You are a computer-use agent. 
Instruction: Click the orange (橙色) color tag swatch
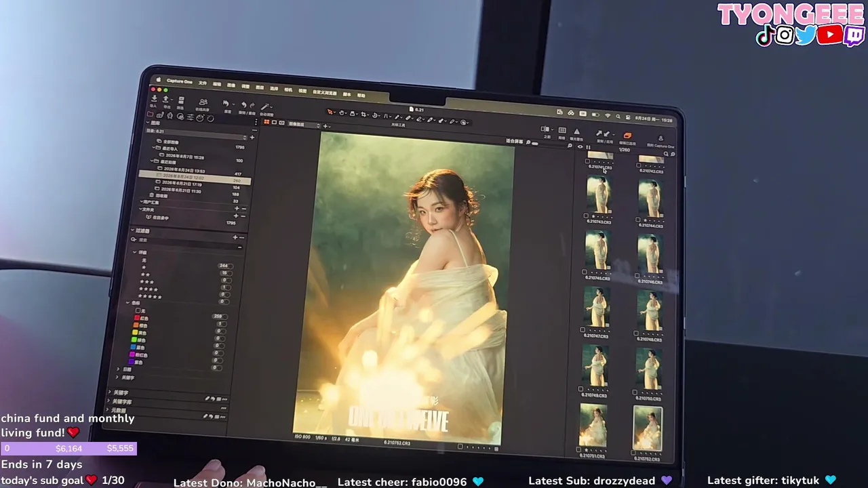137,325
